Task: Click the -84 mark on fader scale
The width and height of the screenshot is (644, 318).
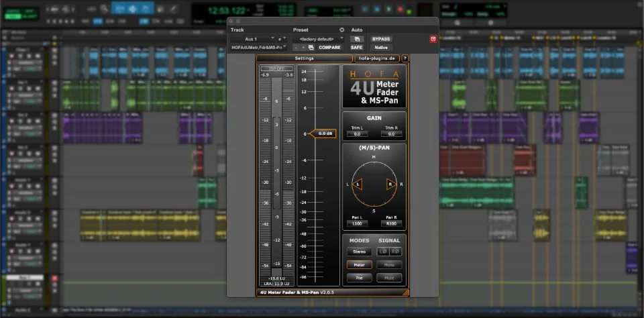Action: pyautogui.click(x=303, y=267)
